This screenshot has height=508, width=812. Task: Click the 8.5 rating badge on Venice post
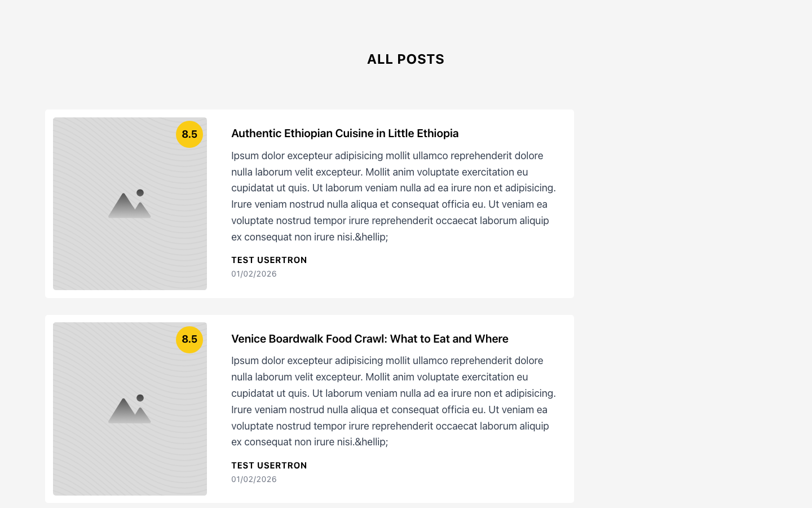click(189, 340)
